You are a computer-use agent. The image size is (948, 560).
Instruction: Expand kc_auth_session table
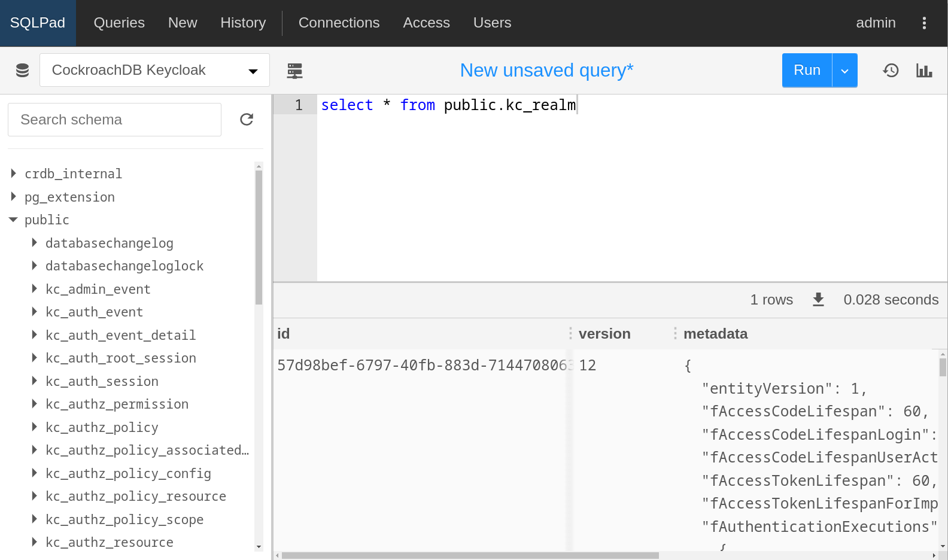34,381
